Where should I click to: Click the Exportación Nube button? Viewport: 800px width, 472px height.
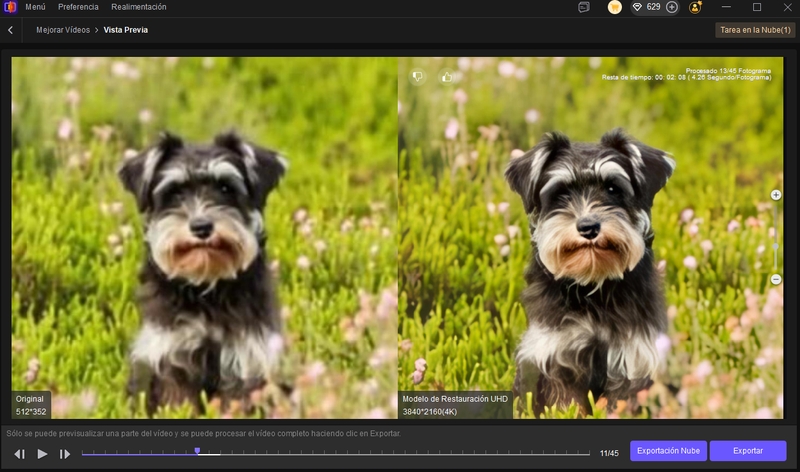tap(666, 452)
